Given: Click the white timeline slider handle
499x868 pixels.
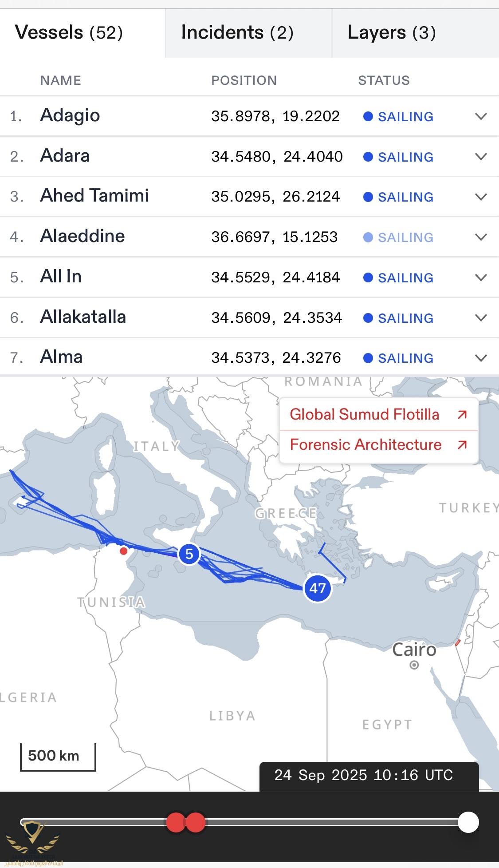Looking at the screenshot, I should click(468, 822).
